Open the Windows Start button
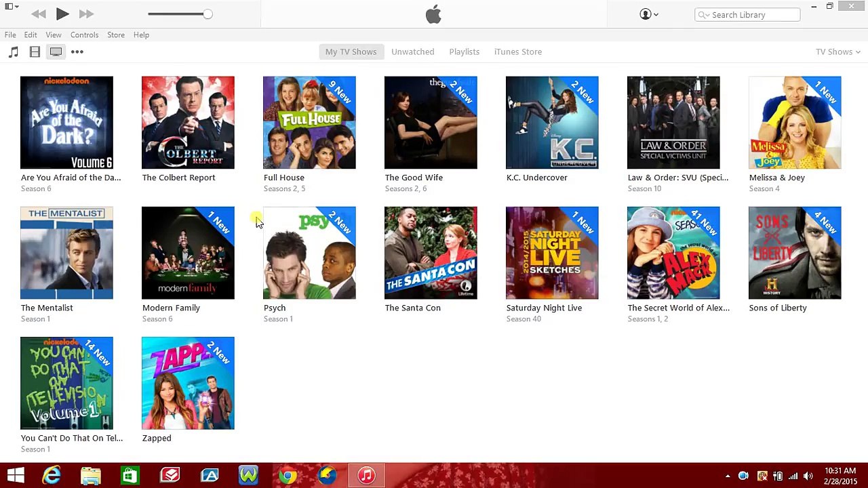Screen dimensions: 868x488 16,475
